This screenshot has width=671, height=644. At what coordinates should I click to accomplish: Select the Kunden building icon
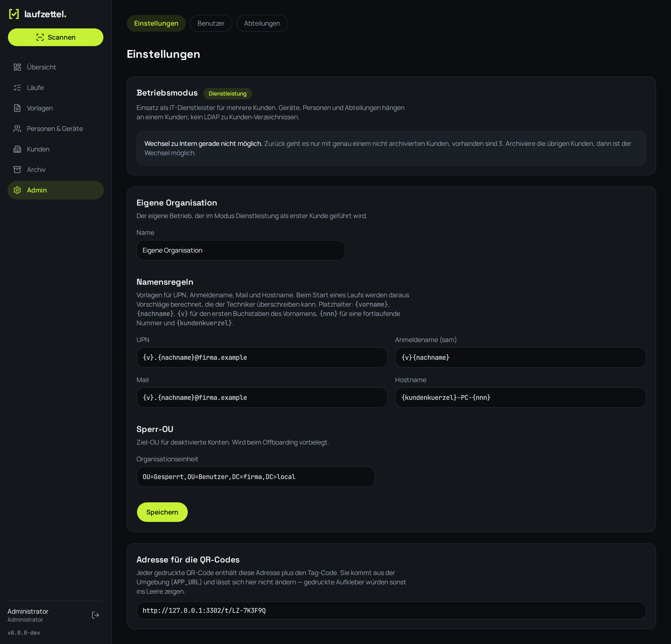pyautogui.click(x=17, y=149)
